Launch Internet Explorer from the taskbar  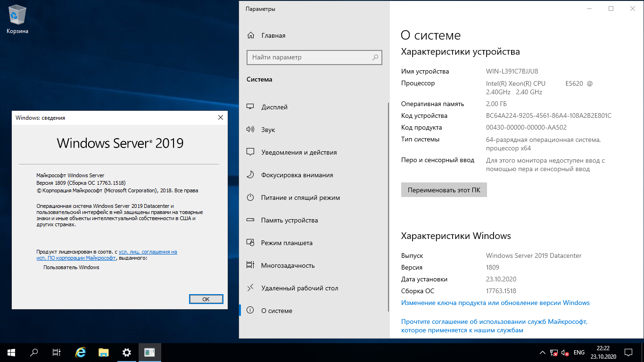pyautogui.click(x=81, y=353)
